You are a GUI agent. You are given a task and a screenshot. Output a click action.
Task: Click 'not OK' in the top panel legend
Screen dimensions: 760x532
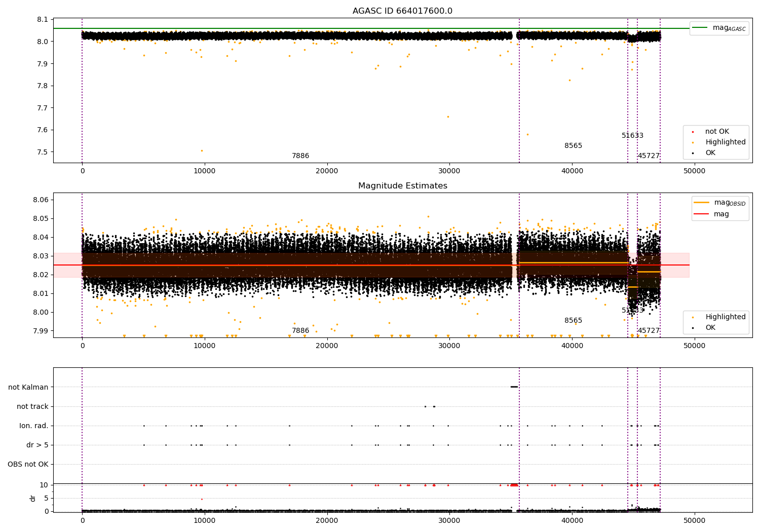[717, 132]
